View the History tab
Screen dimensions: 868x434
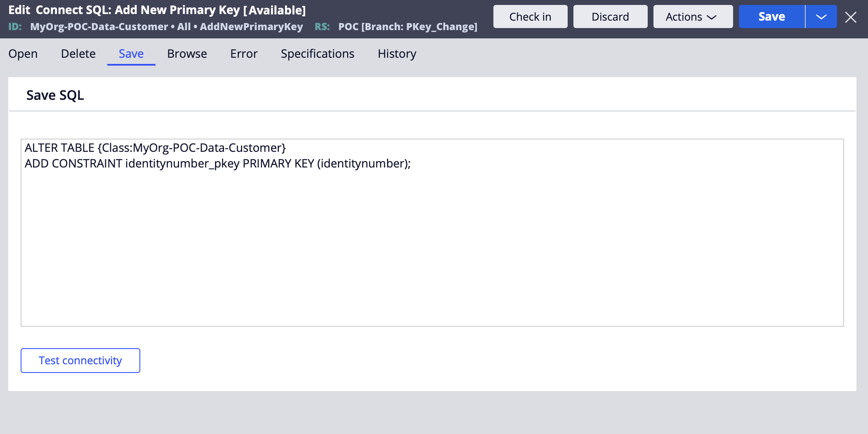(397, 54)
